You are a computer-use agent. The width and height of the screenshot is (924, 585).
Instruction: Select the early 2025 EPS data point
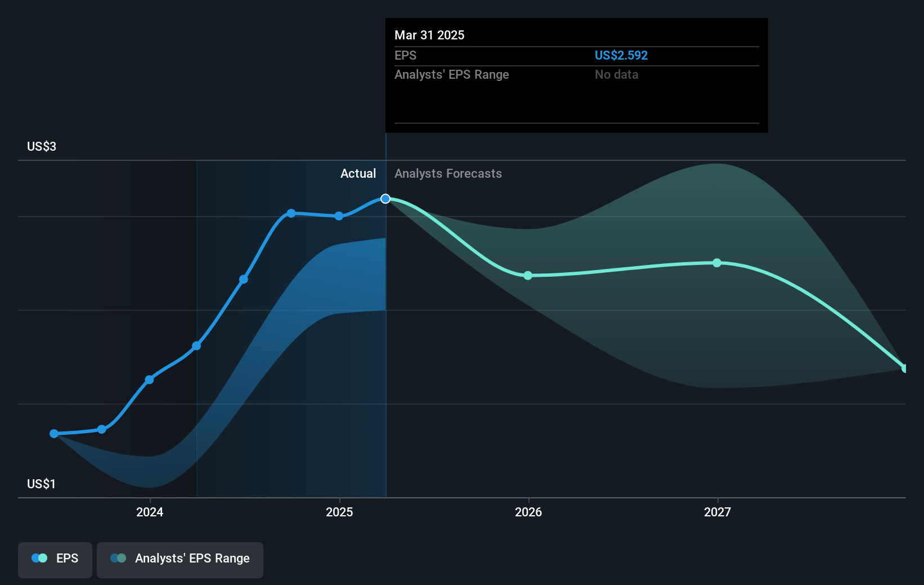(339, 216)
